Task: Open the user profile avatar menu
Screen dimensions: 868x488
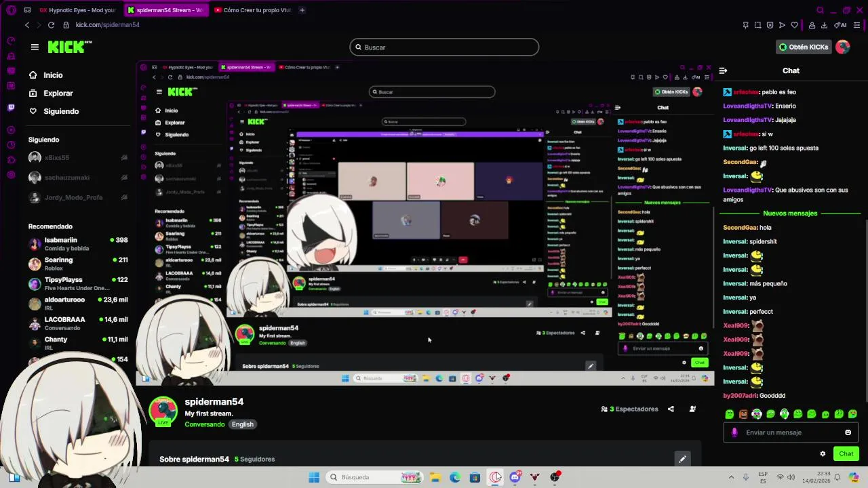Action: (842, 47)
